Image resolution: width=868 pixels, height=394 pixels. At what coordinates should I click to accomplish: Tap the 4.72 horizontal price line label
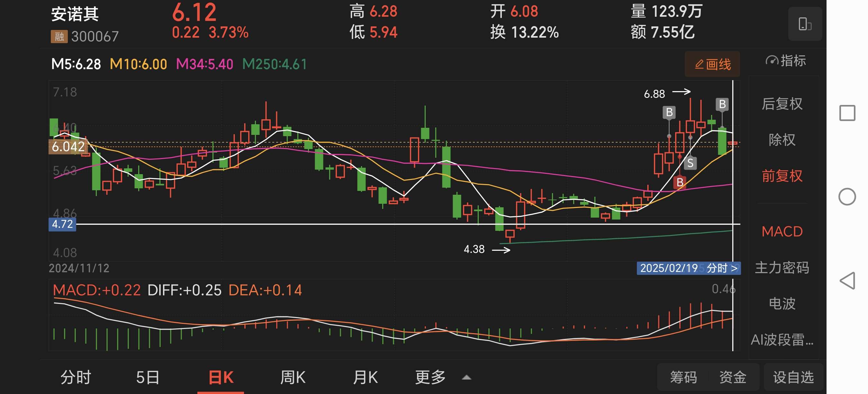click(x=62, y=224)
